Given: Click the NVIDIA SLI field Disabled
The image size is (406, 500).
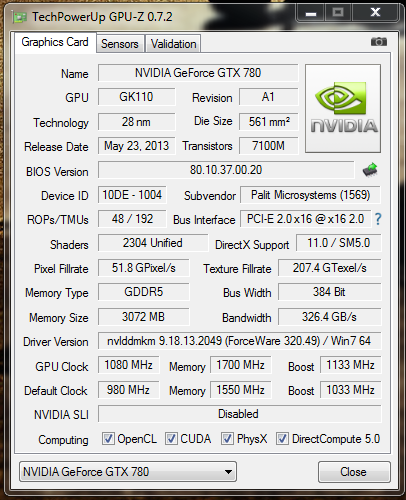Looking at the screenshot, I should [x=239, y=414].
